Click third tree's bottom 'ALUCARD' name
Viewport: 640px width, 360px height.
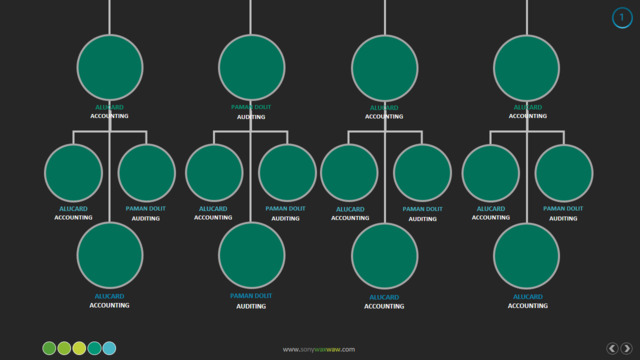384,297
